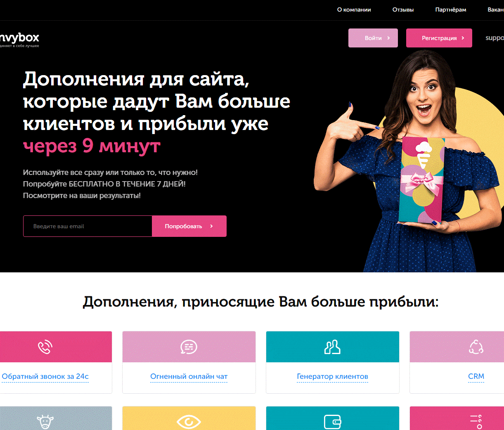Open the Генератор клиентов link
Viewport: 504px width, 430px height.
click(333, 376)
